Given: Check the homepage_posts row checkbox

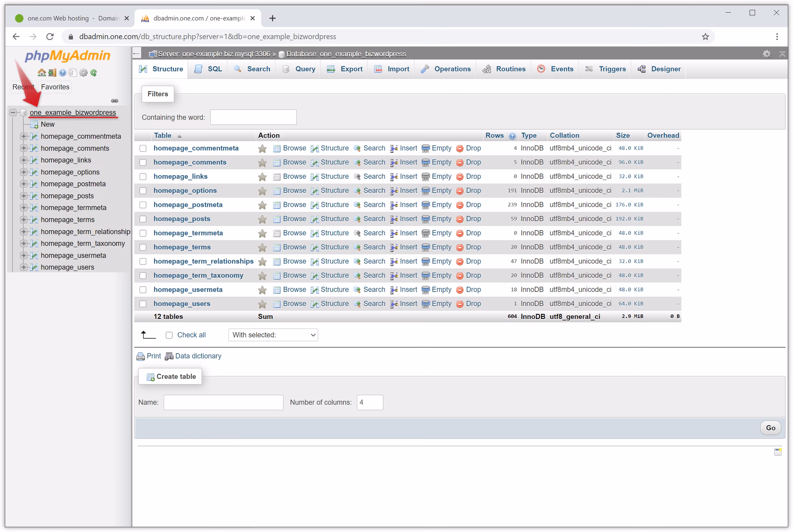Looking at the screenshot, I should point(143,219).
